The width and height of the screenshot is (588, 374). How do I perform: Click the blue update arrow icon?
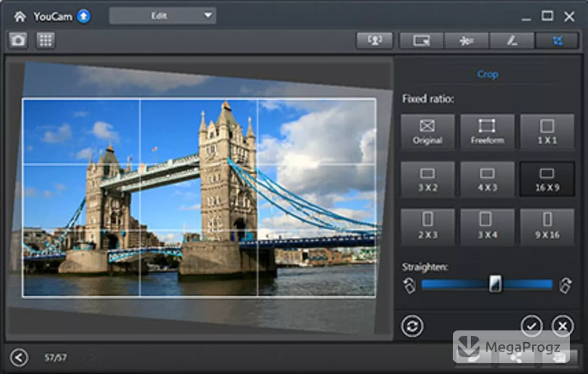84,16
